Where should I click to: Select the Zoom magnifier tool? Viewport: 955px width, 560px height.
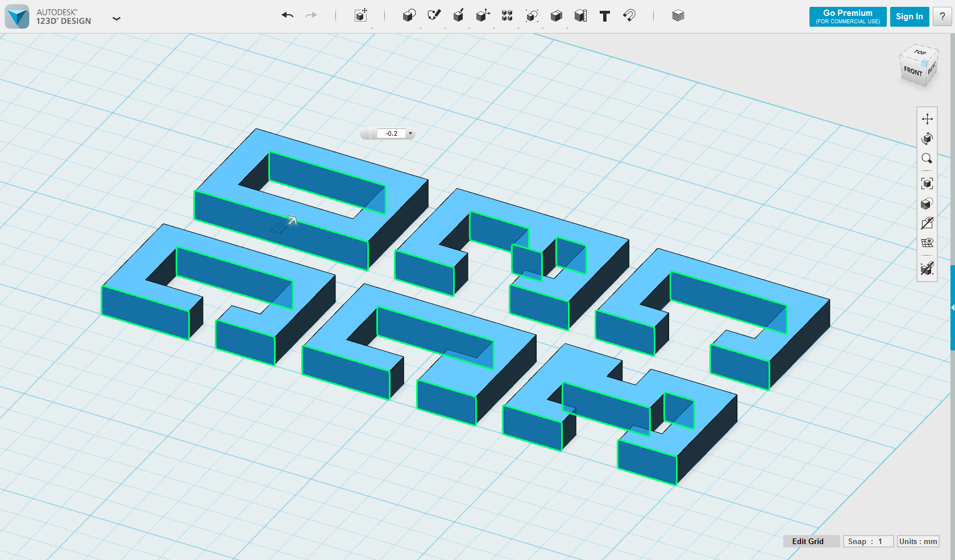927,158
